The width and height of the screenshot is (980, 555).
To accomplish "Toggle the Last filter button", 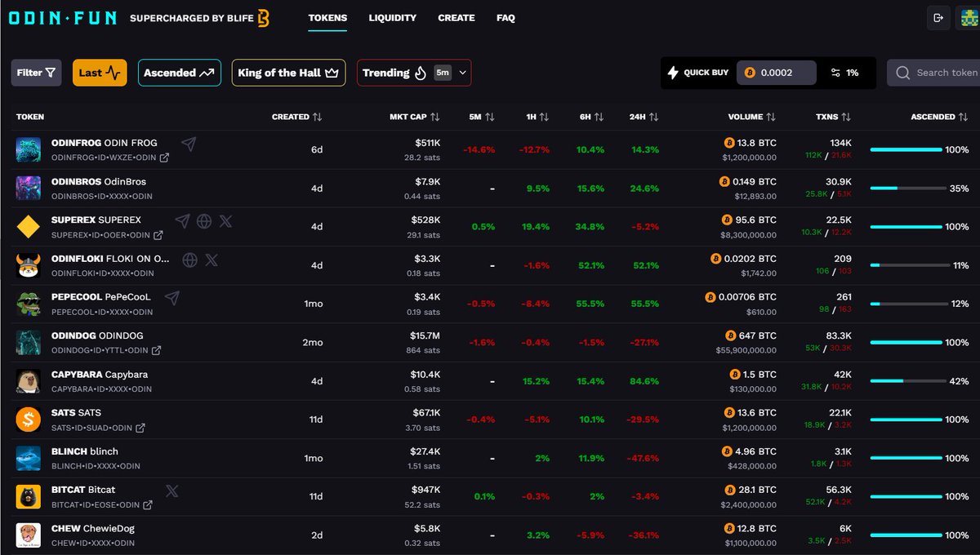I will 99,73.
